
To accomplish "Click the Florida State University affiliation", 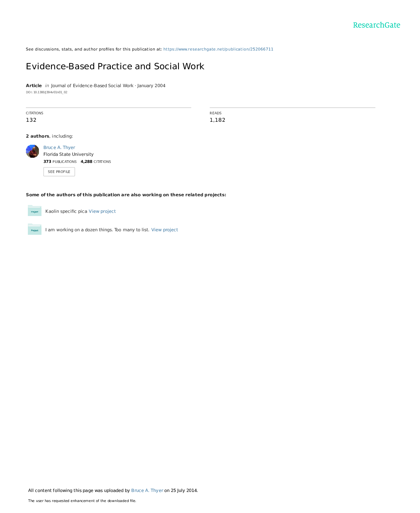I will tap(68, 154).
